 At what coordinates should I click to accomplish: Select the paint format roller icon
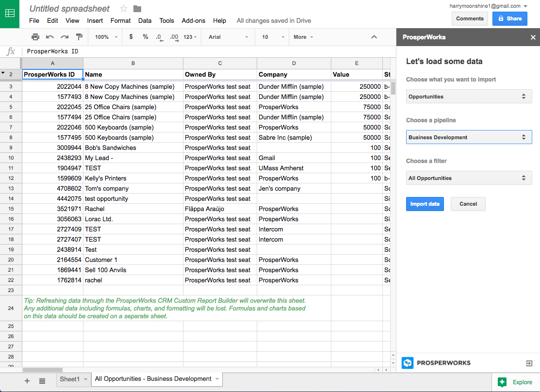(79, 37)
